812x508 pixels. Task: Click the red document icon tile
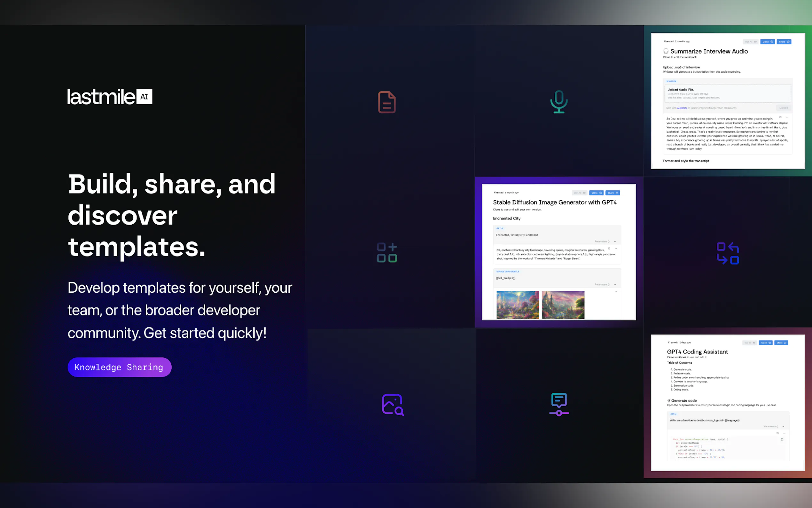pos(387,102)
